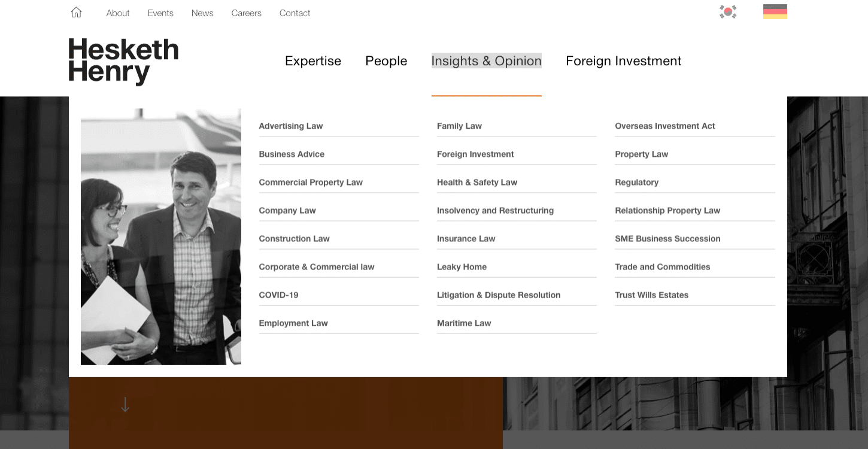The width and height of the screenshot is (868, 449).
Task: Click the down arrow scroll indicator
Action: pyautogui.click(x=125, y=405)
